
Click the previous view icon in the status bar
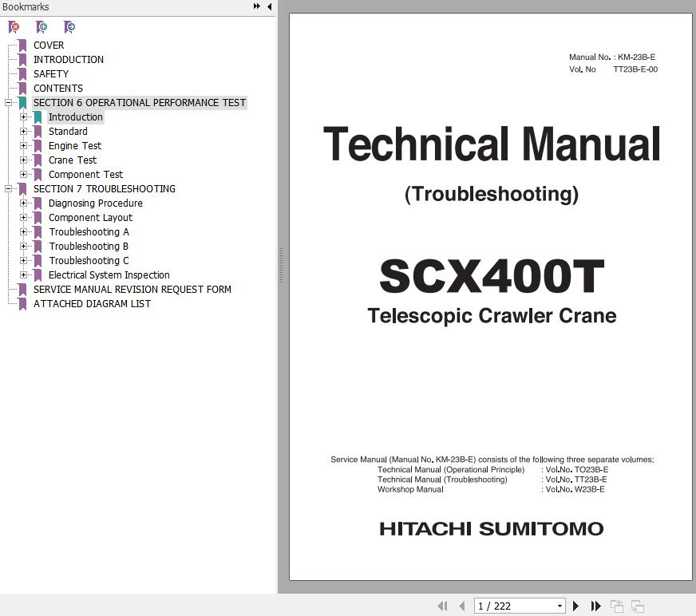click(x=617, y=606)
